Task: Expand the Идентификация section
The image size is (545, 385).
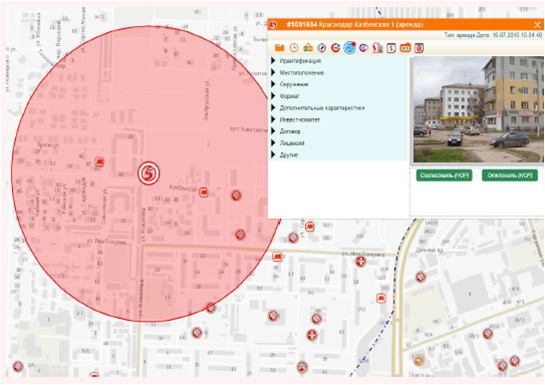Action: [300, 61]
